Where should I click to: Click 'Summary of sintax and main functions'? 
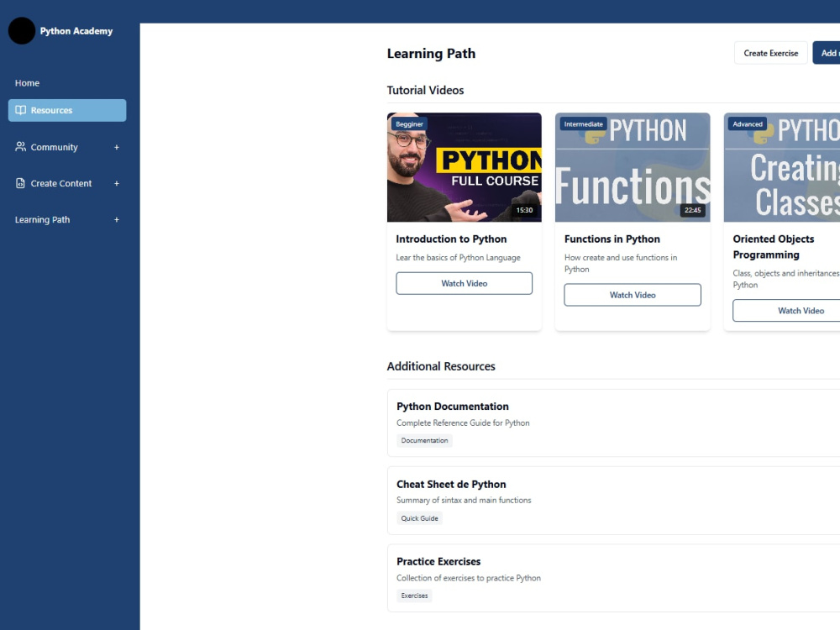[x=464, y=500]
